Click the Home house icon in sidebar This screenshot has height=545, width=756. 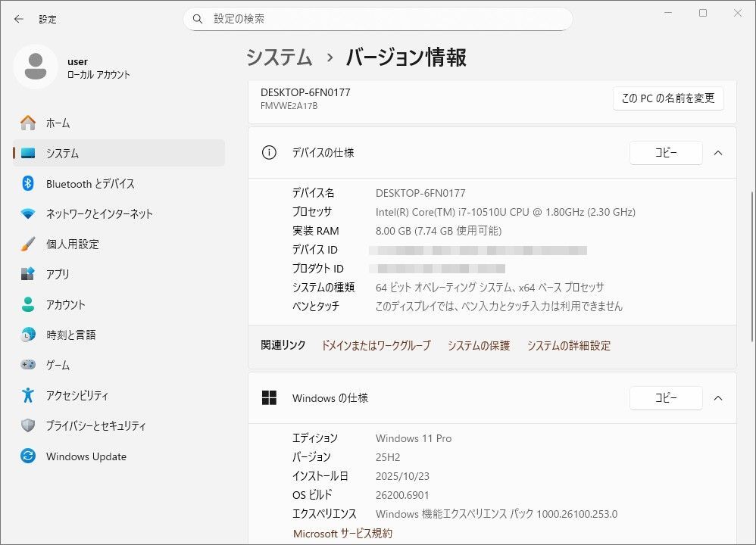click(x=28, y=123)
